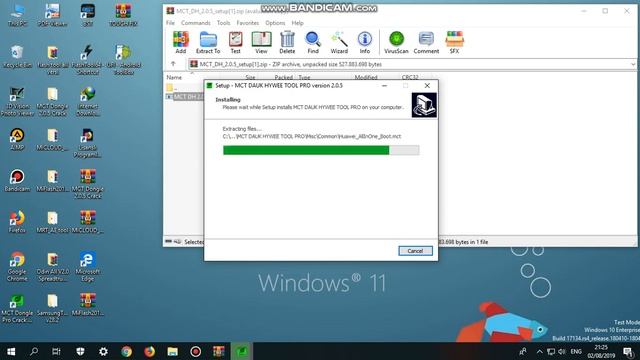The width and height of the screenshot is (640, 360).
Task: Select the MiCLOUD RAR archive on desktop
Action: 88,222
